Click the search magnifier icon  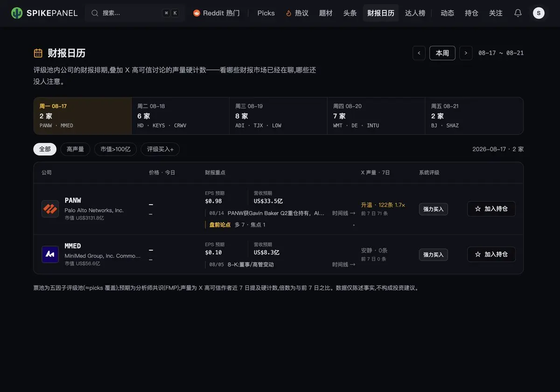[x=95, y=13]
